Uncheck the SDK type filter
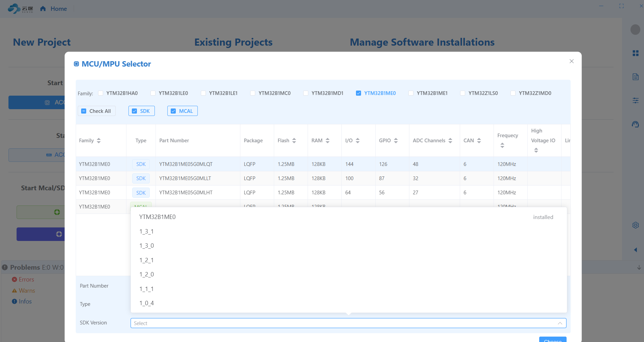 point(134,111)
